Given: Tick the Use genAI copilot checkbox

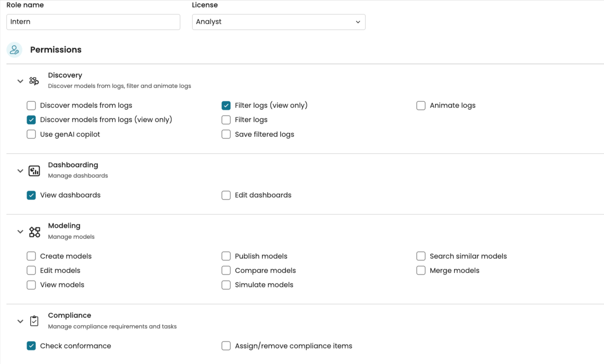Looking at the screenshot, I should click(x=31, y=134).
